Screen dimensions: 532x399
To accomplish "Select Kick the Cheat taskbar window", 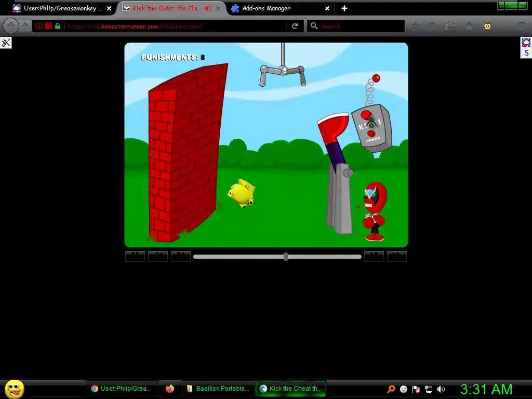I will coord(290,389).
